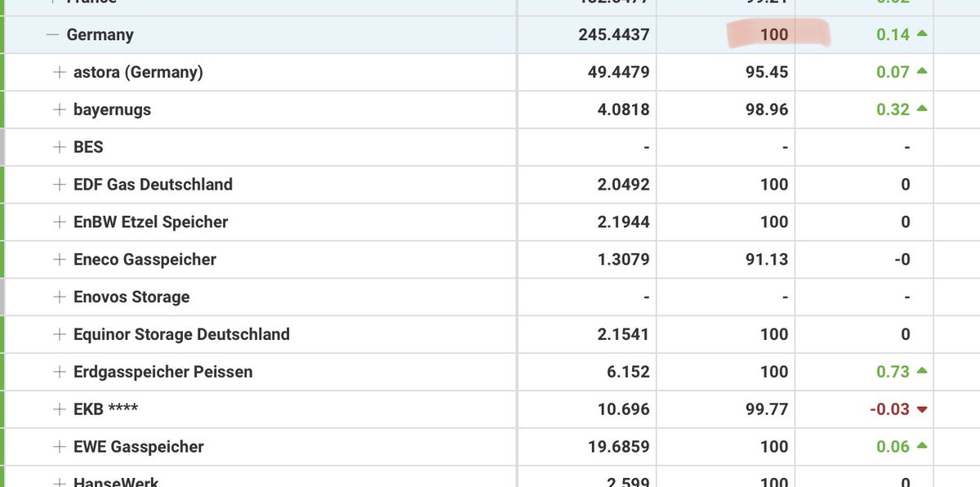Expand Erdgasspeicher Peissen row

[59, 372]
